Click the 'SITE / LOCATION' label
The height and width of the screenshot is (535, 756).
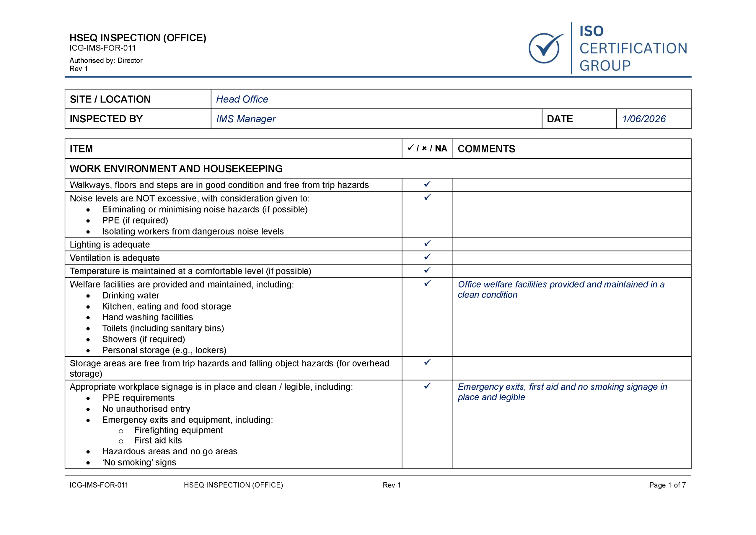pyautogui.click(x=110, y=99)
